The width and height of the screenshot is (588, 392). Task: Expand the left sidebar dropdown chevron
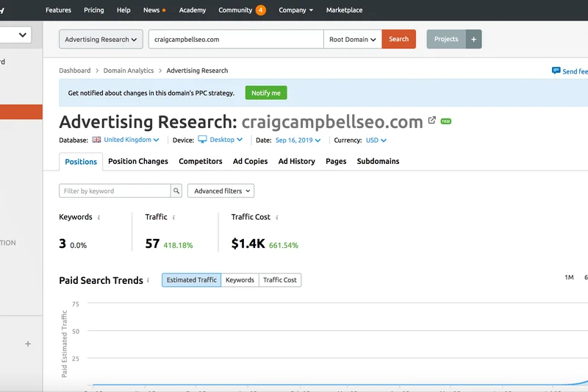(23, 35)
